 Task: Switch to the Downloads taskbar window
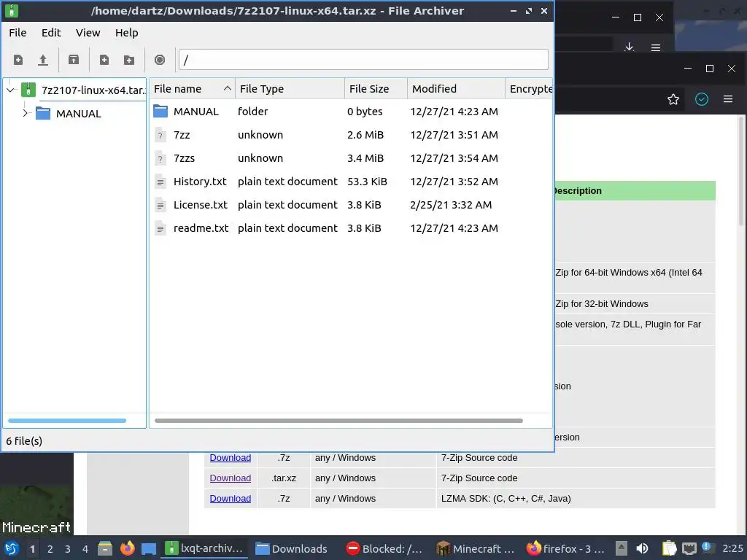[292, 548]
